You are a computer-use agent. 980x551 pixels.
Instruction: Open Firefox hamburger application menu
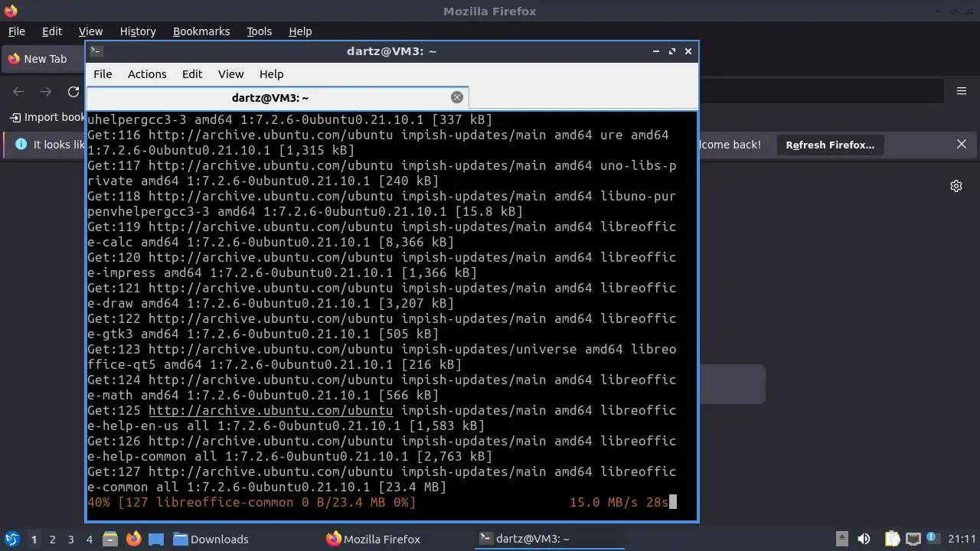[962, 91]
